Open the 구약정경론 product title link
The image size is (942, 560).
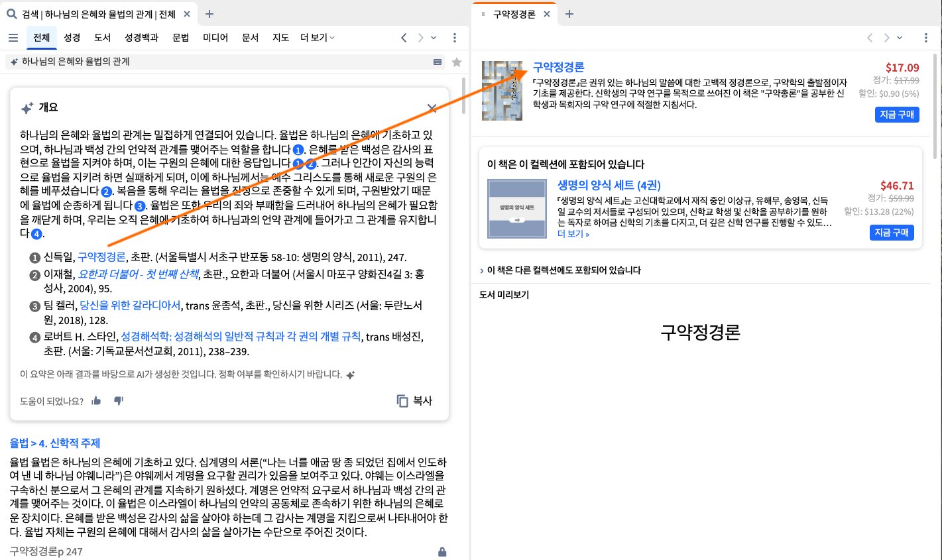(x=559, y=67)
